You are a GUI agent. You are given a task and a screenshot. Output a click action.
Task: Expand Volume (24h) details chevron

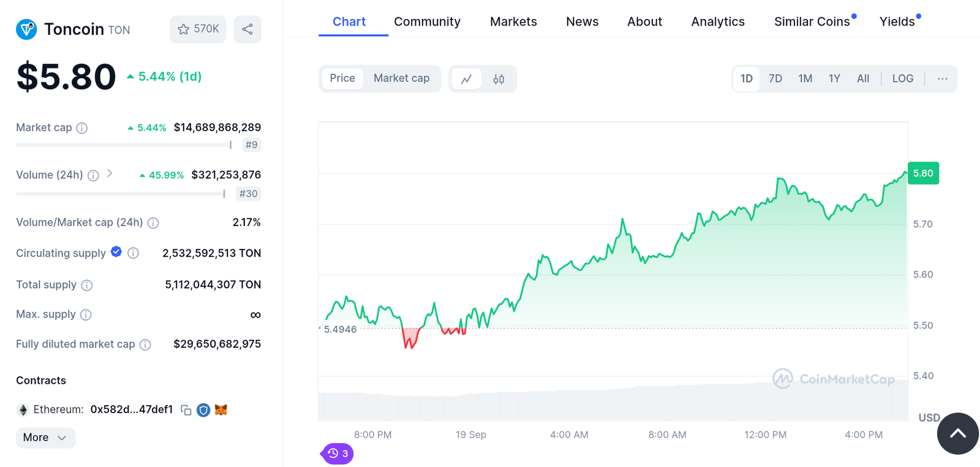point(110,173)
